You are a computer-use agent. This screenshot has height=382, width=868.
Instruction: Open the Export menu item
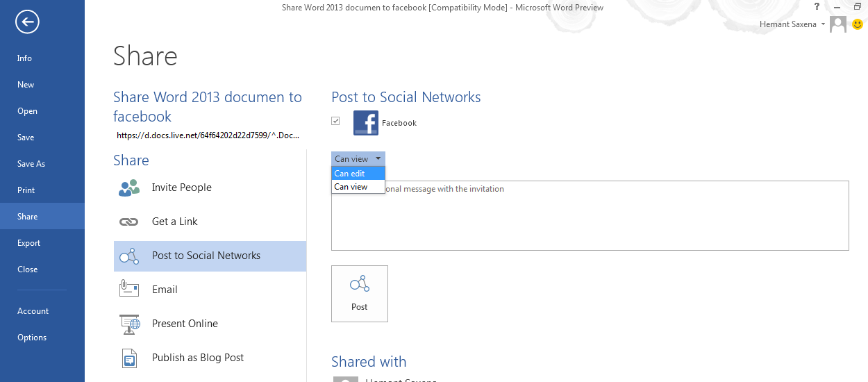29,243
